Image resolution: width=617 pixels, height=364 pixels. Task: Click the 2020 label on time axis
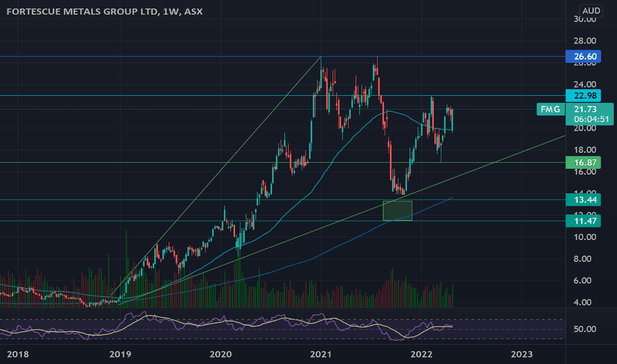pos(220,354)
